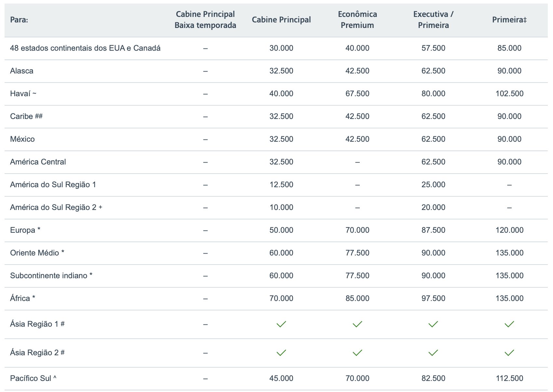Click the 85.000 Primeira value for EUA e Canadá
The width and height of the screenshot is (553, 392).
[x=509, y=48]
